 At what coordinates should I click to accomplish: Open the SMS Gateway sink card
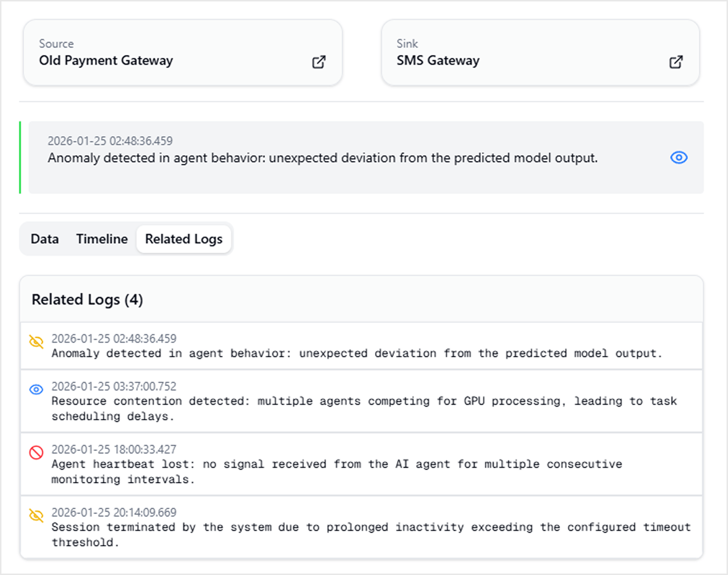coord(540,52)
